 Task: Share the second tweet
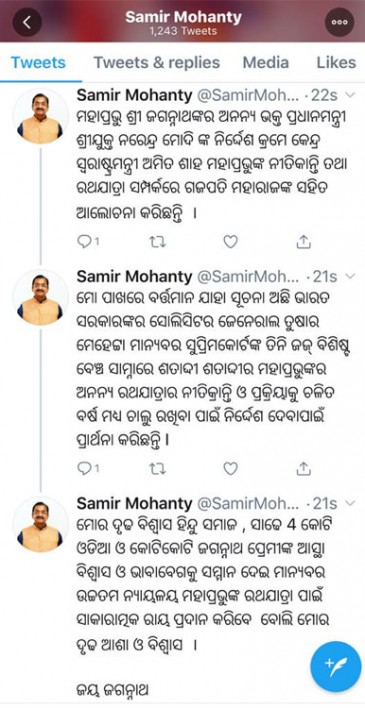pyautogui.click(x=304, y=469)
